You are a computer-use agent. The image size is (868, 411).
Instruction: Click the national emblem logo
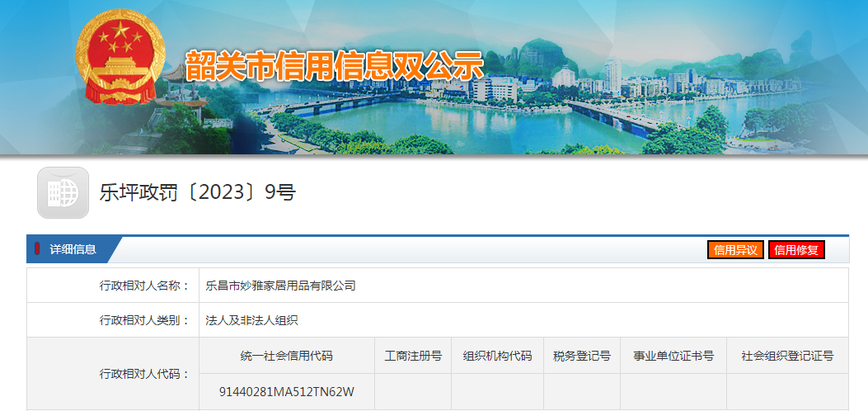click(x=120, y=57)
